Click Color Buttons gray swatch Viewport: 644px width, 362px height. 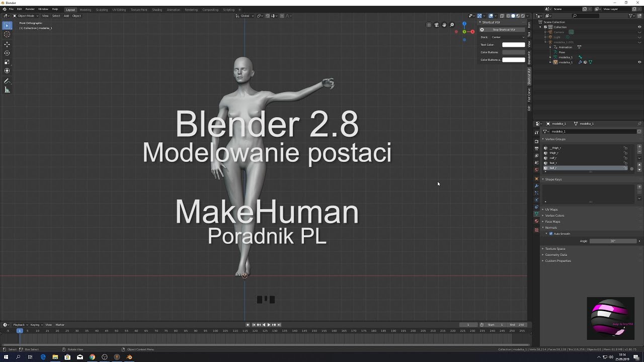pyautogui.click(x=514, y=52)
